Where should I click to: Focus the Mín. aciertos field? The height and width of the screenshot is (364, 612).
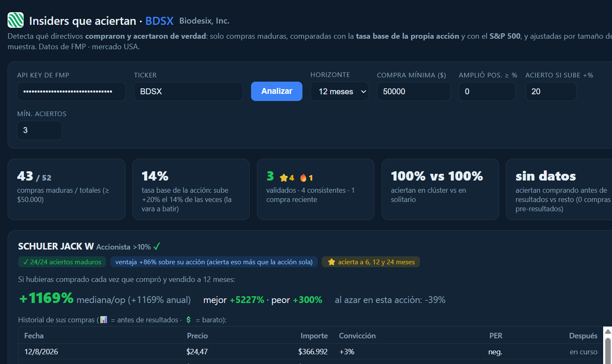pos(40,130)
